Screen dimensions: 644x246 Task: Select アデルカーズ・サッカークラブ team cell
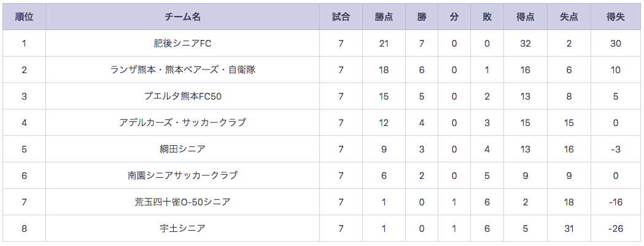(x=183, y=122)
